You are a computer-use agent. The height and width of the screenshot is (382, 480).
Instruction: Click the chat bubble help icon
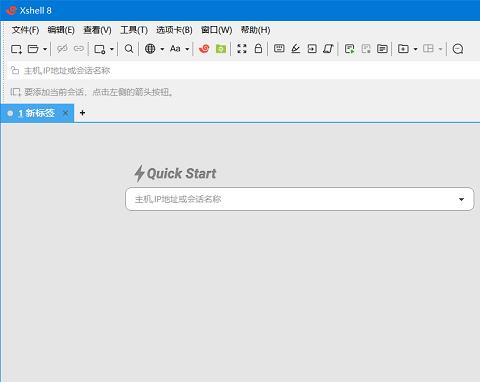coord(458,49)
